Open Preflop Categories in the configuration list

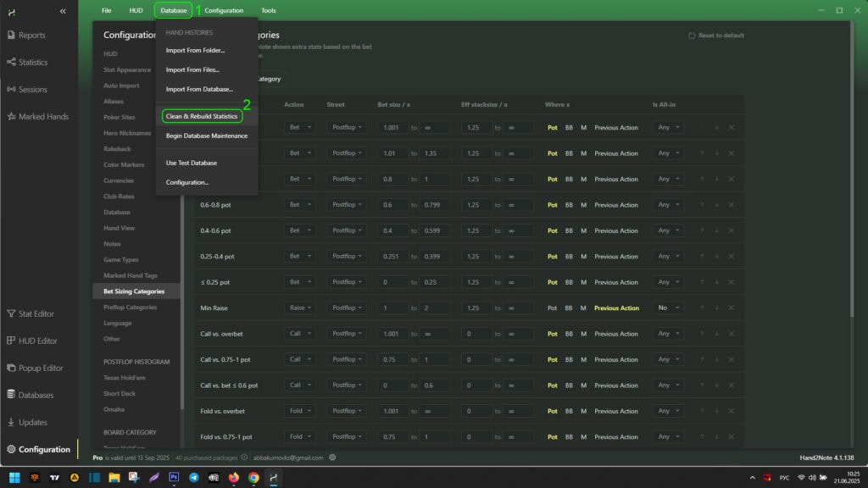pyautogui.click(x=130, y=308)
